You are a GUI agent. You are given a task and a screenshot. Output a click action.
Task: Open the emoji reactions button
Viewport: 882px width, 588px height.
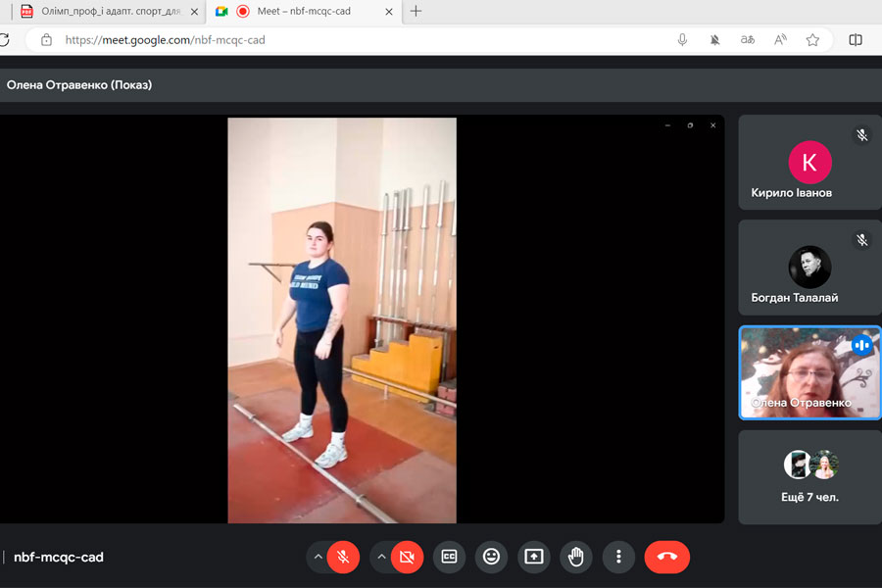[491, 557]
